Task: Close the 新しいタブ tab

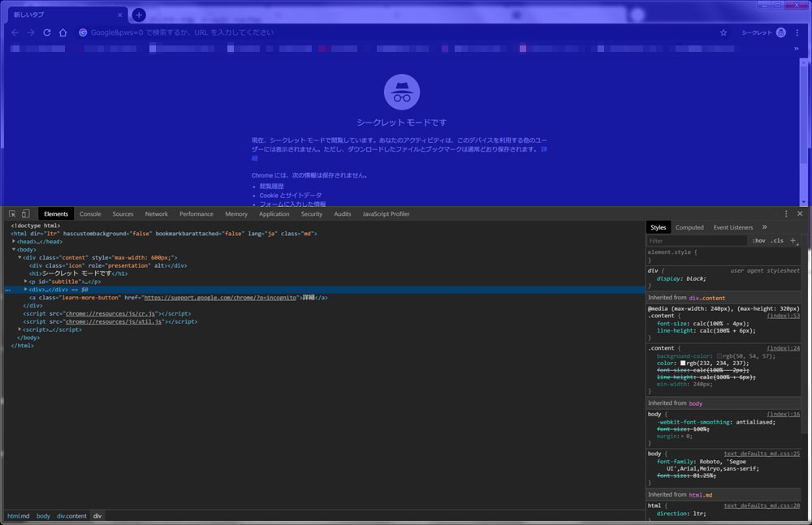Action: [119, 15]
